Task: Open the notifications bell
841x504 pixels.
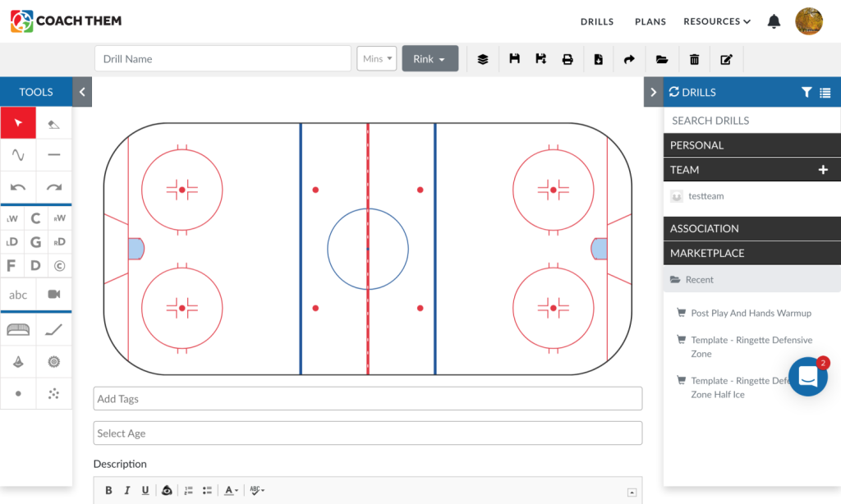Action: click(x=774, y=21)
